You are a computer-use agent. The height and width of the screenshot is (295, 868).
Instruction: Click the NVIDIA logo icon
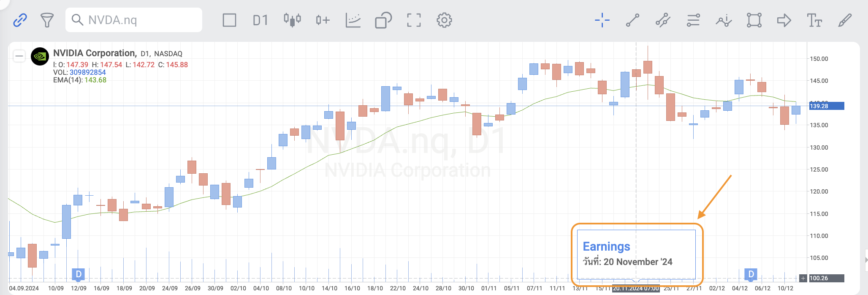40,56
